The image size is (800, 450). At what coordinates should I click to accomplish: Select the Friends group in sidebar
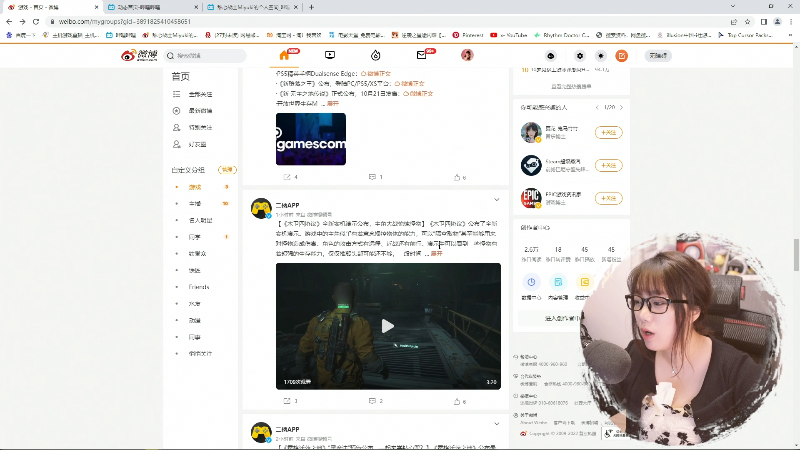198,287
